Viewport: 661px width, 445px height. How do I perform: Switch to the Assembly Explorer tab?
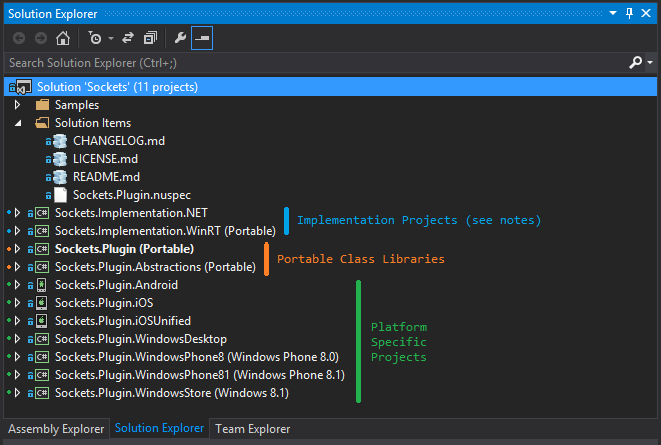56,429
